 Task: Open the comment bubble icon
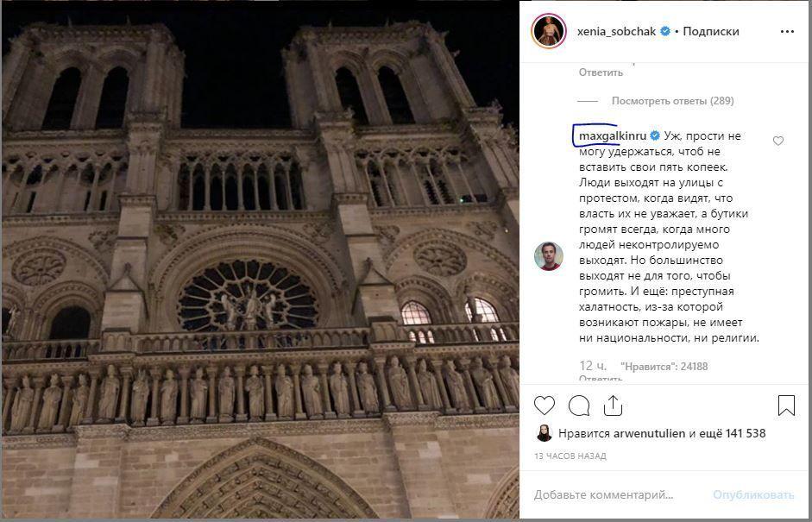pyautogui.click(x=579, y=406)
